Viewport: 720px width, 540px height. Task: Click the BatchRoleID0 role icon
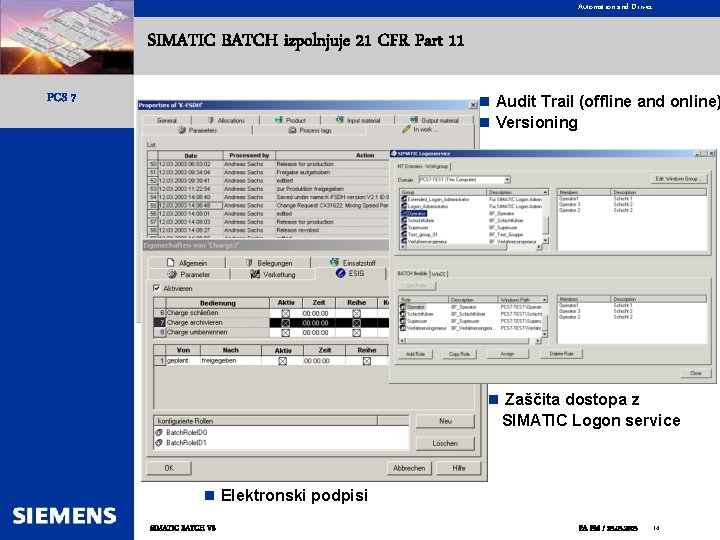click(x=159, y=432)
